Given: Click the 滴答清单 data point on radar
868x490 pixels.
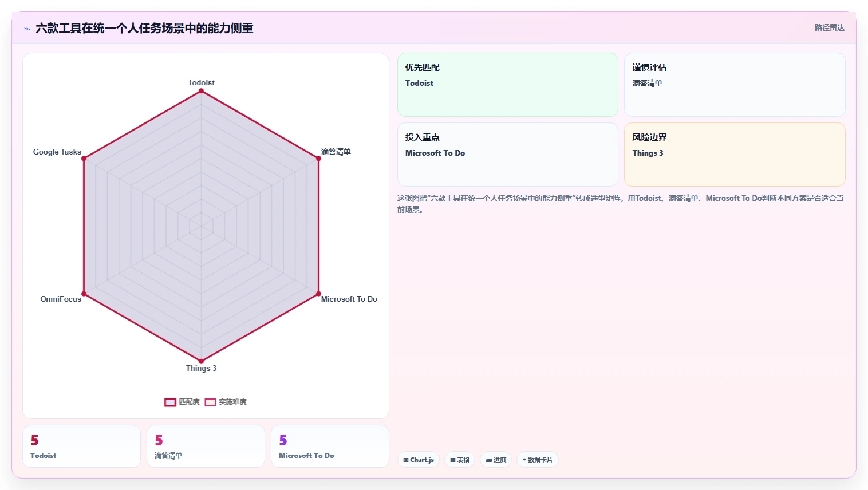Looking at the screenshot, I should (318, 159).
